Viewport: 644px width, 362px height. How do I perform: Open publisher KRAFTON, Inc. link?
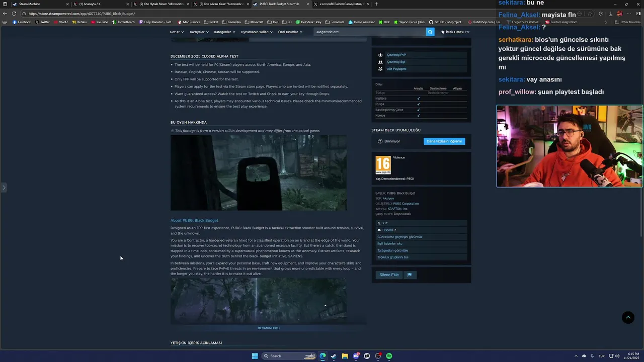tap(398, 209)
